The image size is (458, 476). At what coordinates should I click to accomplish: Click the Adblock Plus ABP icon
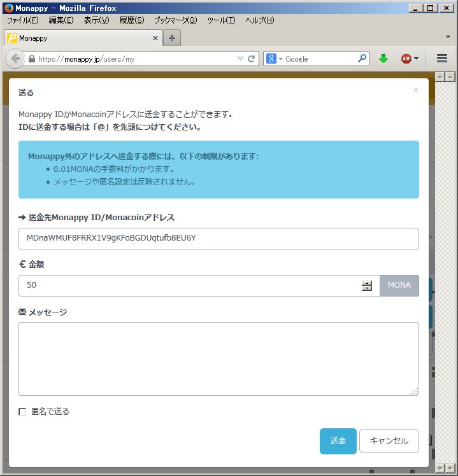[x=406, y=59]
